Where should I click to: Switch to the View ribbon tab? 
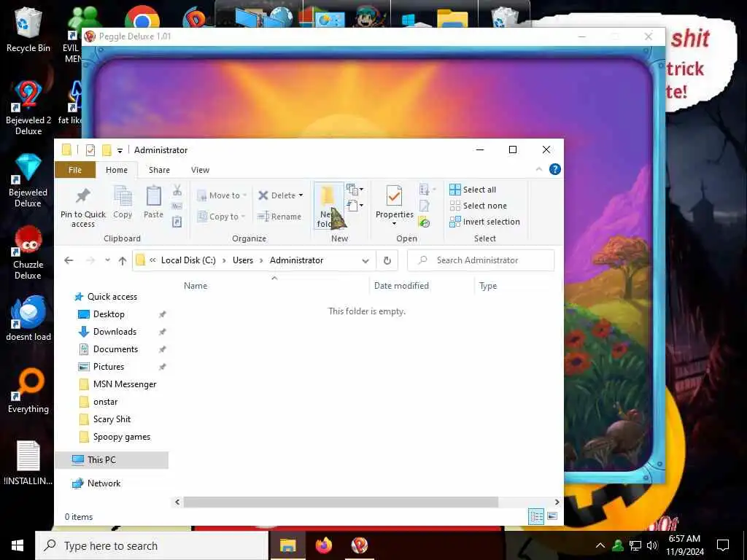click(x=200, y=170)
